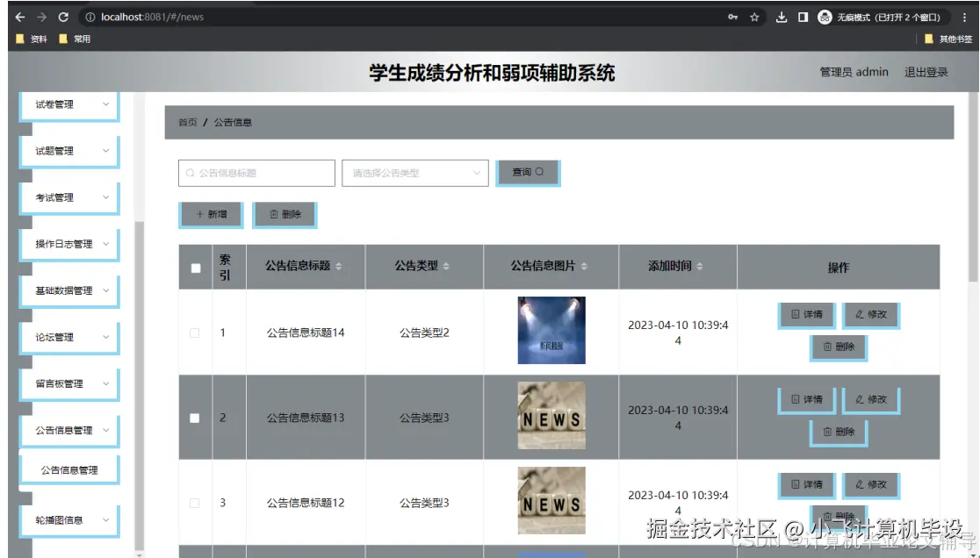
Task: Click 修改 for 公告信息标题14
Action: 871,315
